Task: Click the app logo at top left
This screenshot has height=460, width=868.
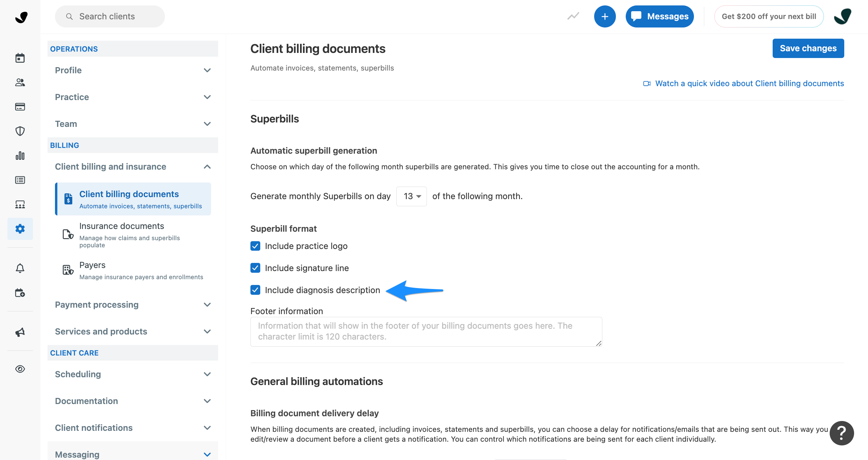Action: 21,17
